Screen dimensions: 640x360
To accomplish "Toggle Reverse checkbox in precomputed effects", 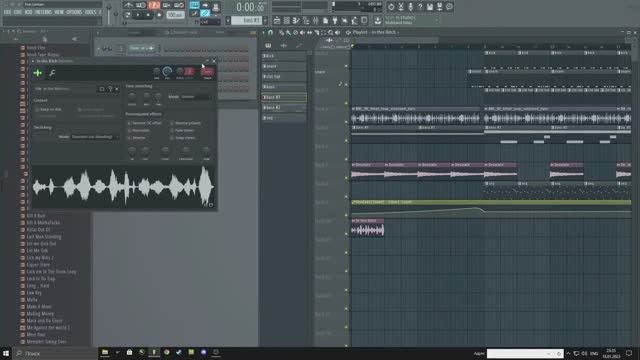I will (129, 138).
